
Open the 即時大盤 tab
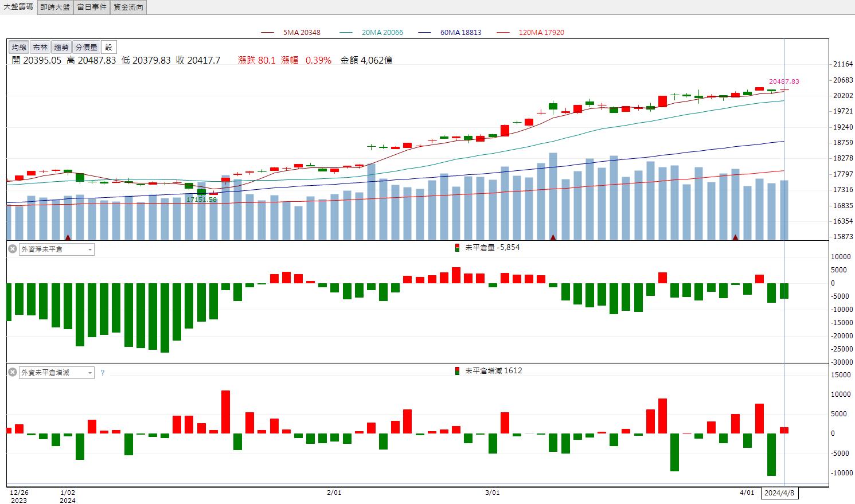pyautogui.click(x=55, y=7)
